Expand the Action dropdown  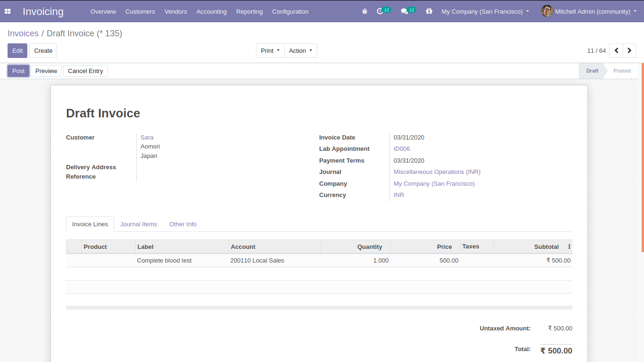[x=300, y=51]
